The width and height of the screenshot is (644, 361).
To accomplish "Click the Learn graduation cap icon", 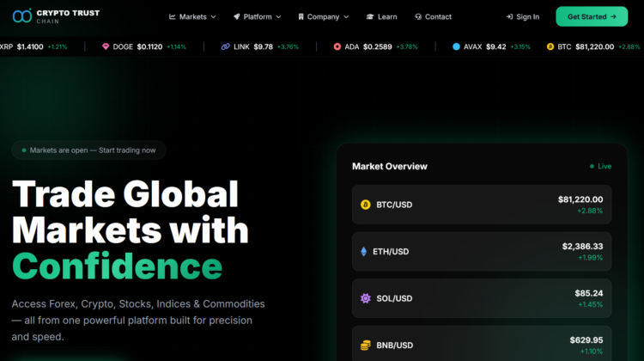I will click(x=370, y=17).
